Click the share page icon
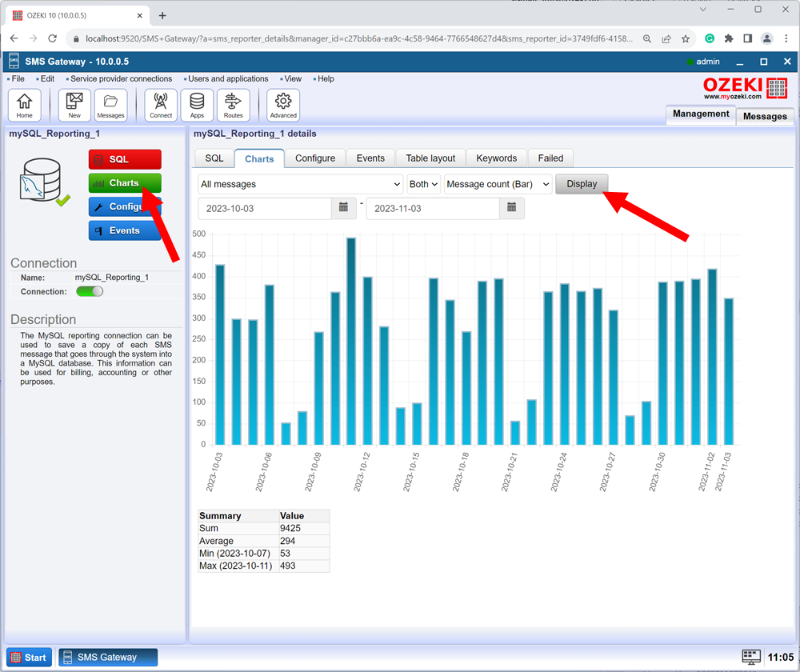This screenshot has width=800, height=672. coord(666,38)
